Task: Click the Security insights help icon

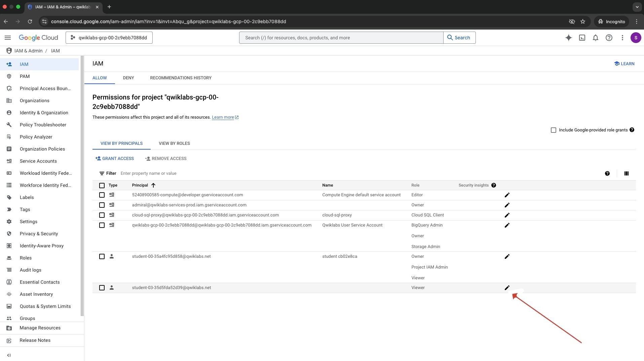Action: tap(493, 185)
